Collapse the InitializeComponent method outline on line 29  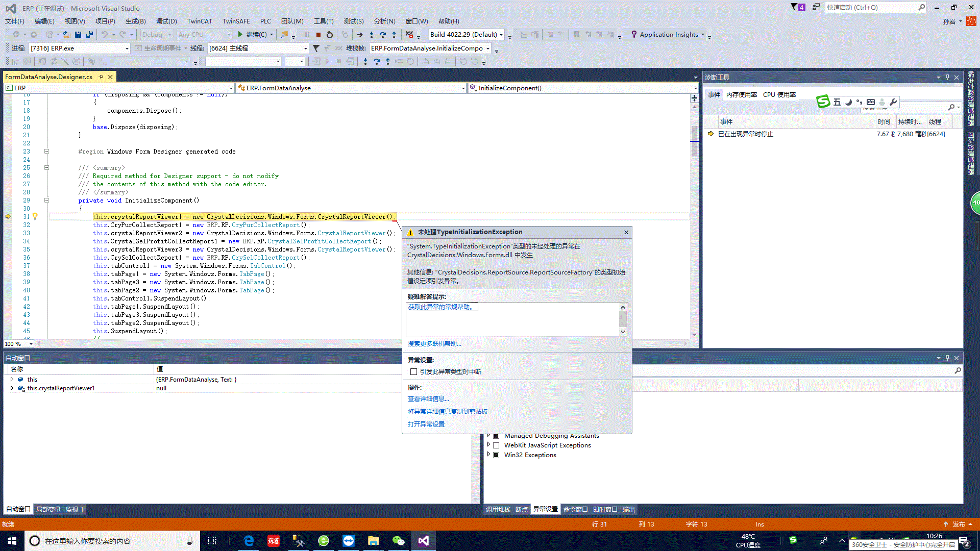[x=46, y=200]
